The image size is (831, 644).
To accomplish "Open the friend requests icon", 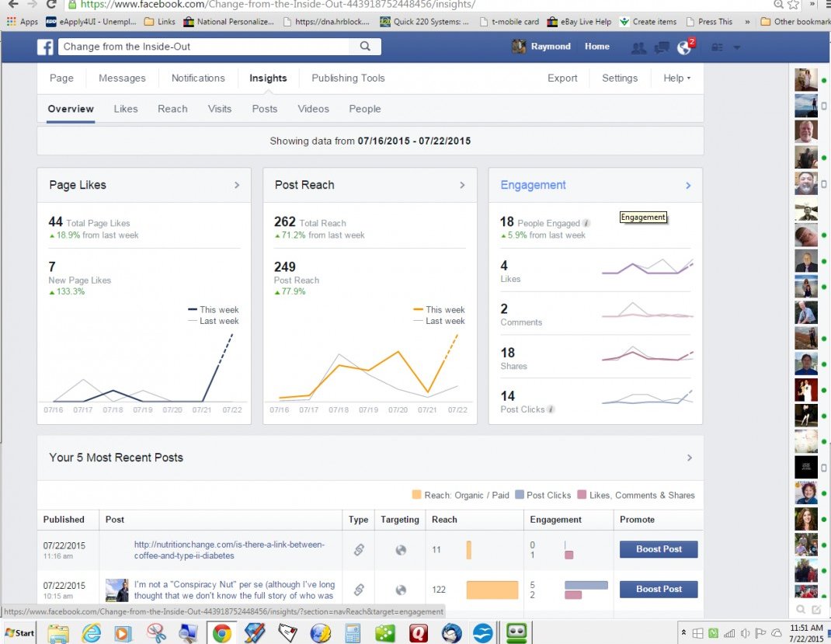I will [638, 47].
